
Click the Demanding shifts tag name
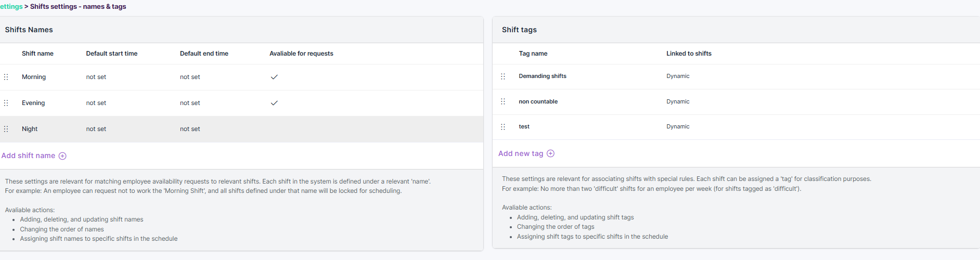[543, 76]
